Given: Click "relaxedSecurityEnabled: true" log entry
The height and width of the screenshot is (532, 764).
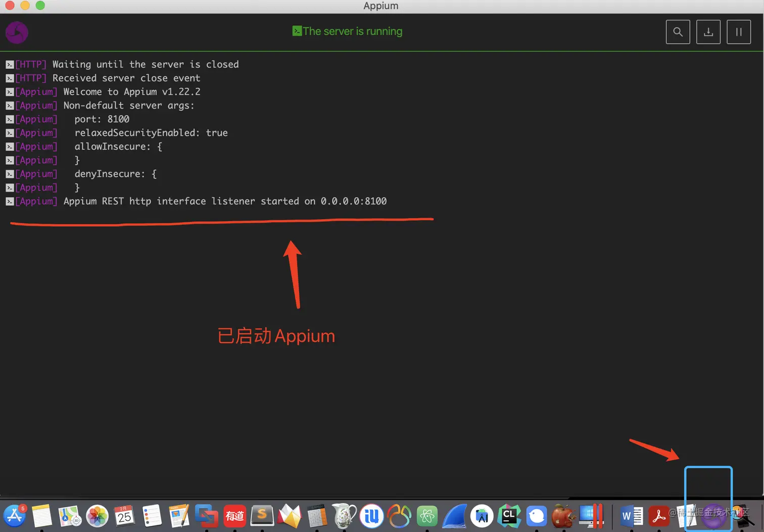Looking at the screenshot, I should 151,132.
